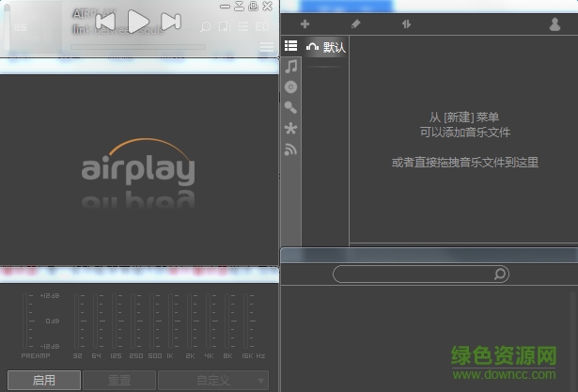The image size is (578, 392).
Task: Switch player to mini mode icon
Action: tap(239, 6)
